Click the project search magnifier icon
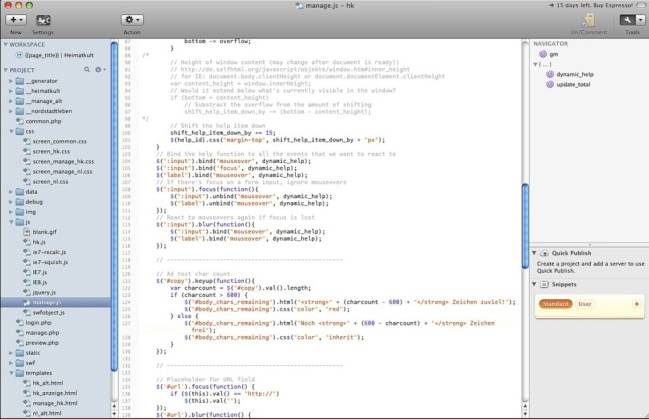Viewport: 649px width, 419px height. 85,70
